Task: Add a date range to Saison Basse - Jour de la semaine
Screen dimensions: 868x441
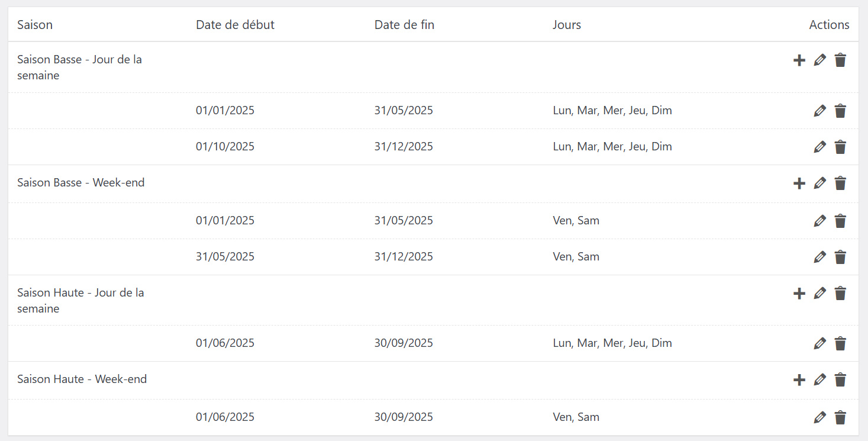Action: pyautogui.click(x=799, y=60)
